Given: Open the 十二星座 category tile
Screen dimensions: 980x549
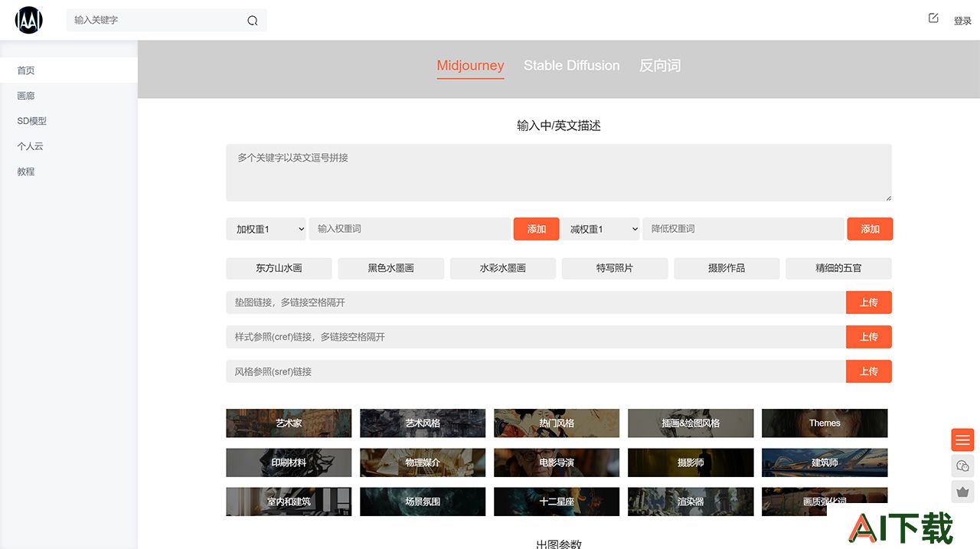Looking at the screenshot, I should [557, 502].
